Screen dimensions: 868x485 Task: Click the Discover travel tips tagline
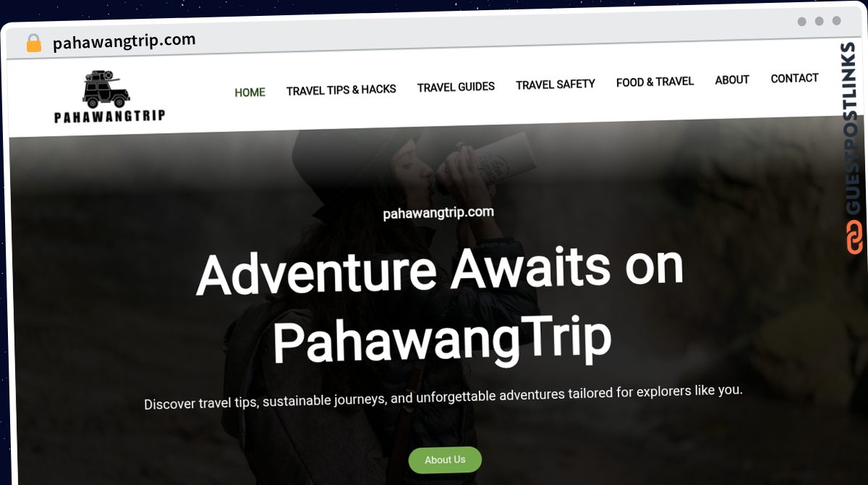point(443,397)
